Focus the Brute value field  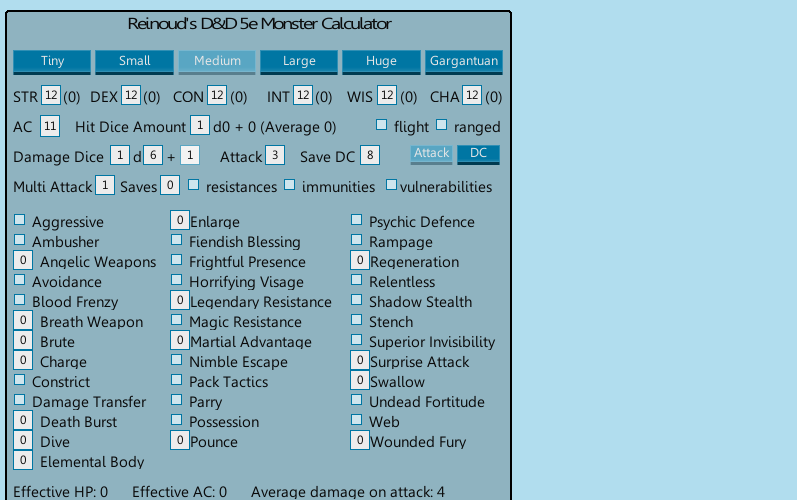[x=23, y=340]
